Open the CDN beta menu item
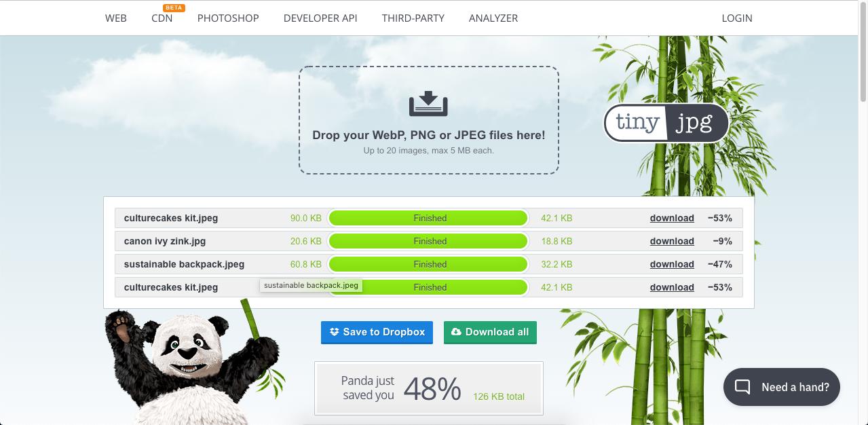868x425 pixels. pos(162,18)
